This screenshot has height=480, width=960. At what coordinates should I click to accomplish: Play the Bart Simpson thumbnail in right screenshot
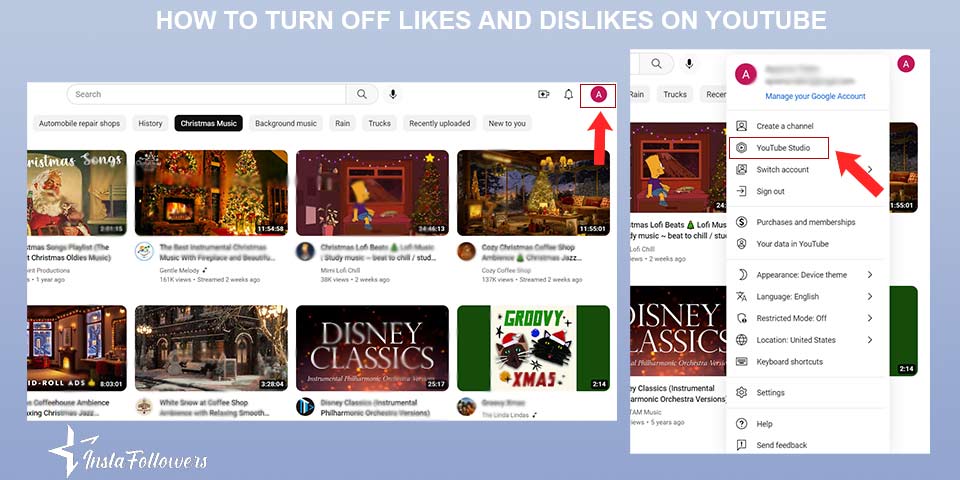pyautogui.click(x=678, y=167)
